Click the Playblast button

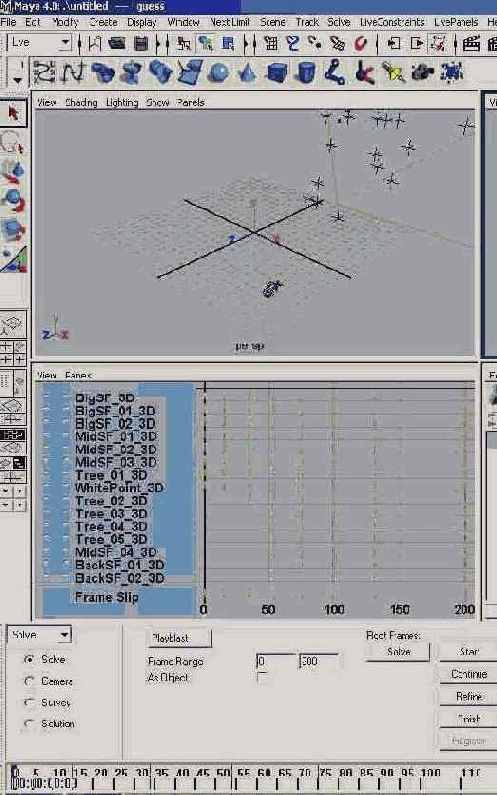[180, 638]
